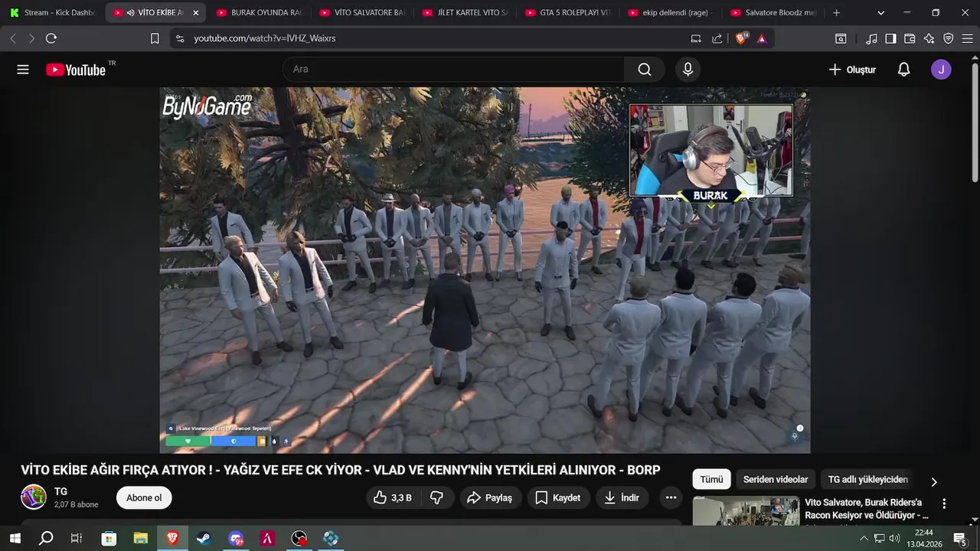The image size is (980, 551).
Task: Mute the playing tab's speaker icon
Action: tap(131, 13)
